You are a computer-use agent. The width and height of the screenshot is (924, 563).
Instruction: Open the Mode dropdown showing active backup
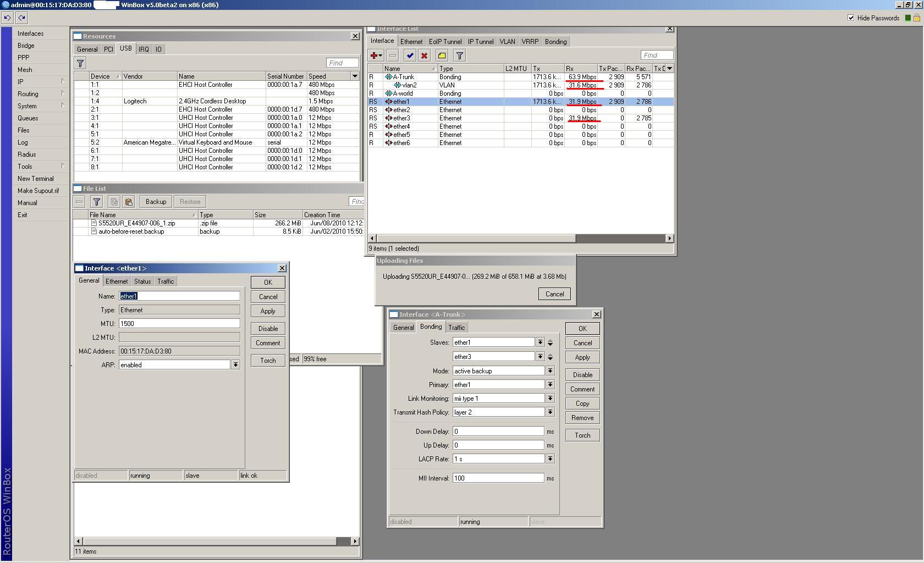549,371
